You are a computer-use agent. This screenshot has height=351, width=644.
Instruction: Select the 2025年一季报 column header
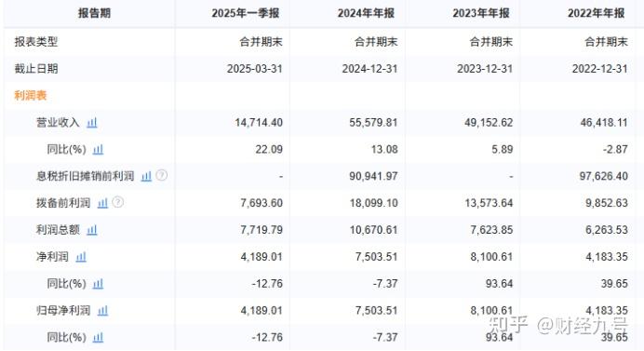click(245, 13)
